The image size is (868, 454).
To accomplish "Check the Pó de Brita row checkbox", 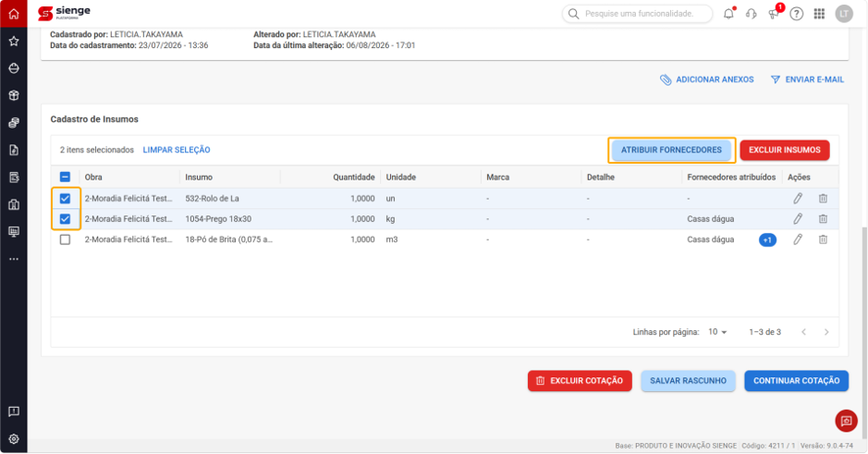I will 65,239.
